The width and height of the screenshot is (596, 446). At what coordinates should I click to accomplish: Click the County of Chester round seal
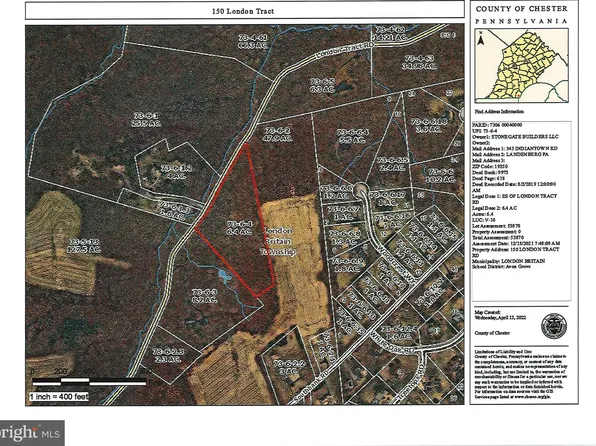(x=554, y=326)
